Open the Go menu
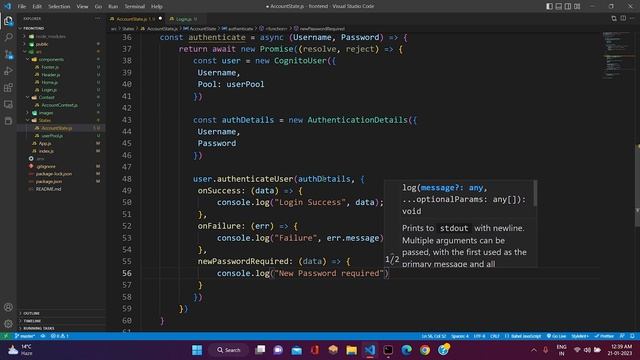Viewport: 640px width, 360px height. pyautogui.click(x=98, y=7)
